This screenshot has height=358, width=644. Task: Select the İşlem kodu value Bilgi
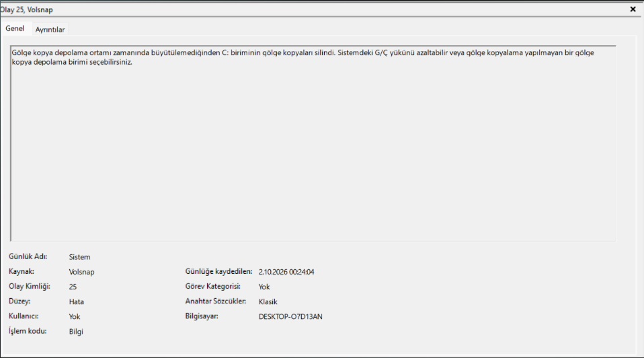point(76,331)
